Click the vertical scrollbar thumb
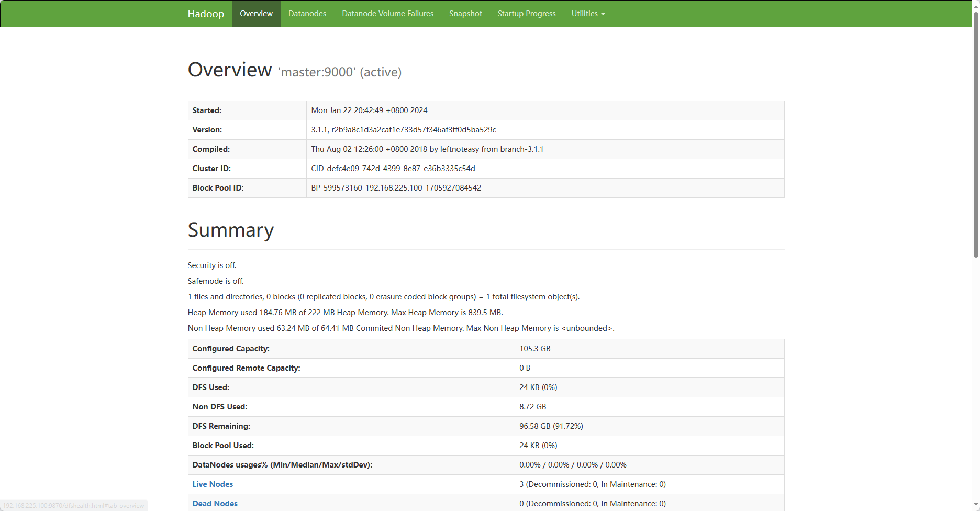980x511 pixels. tap(976, 134)
